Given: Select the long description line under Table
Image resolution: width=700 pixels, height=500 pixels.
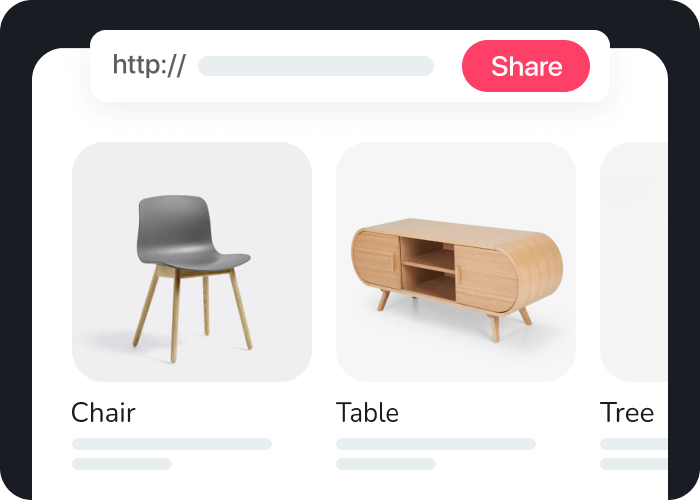Looking at the screenshot, I should point(436,444).
